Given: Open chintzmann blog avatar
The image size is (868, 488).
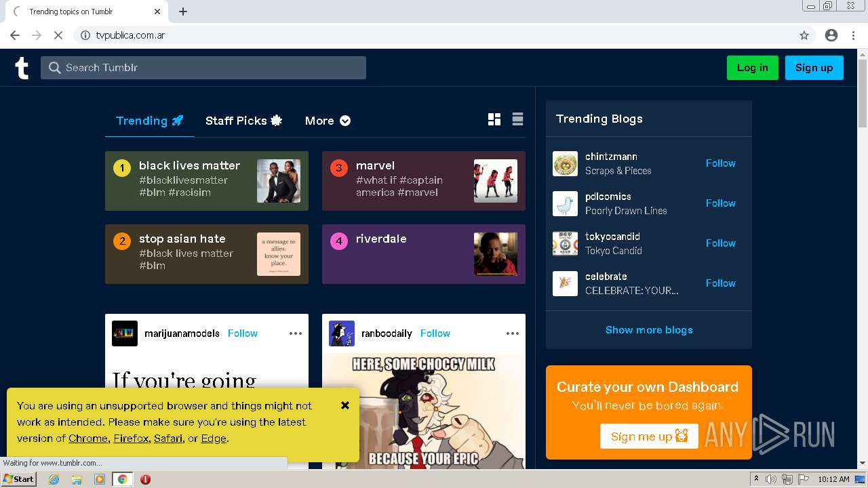Looking at the screenshot, I should [565, 163].
